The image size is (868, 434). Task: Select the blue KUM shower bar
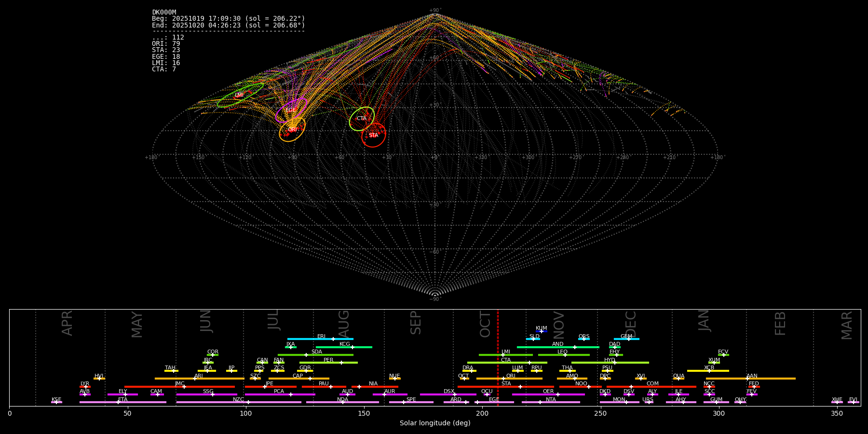[541, 331]
